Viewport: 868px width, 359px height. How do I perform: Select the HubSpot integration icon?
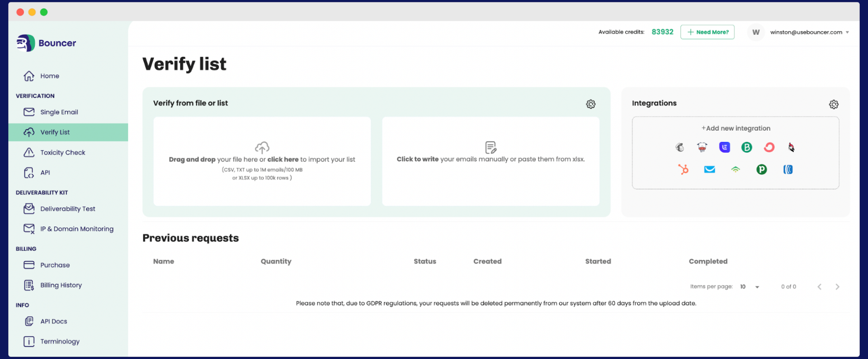[x=683, y=169]
